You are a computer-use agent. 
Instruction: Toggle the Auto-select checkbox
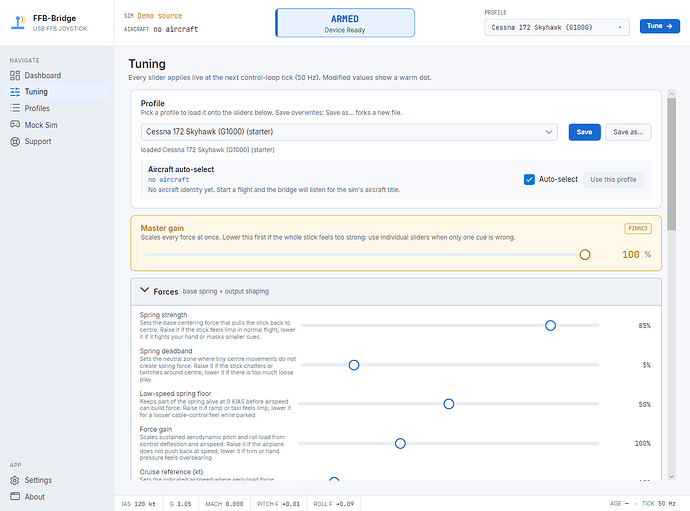coord(529,179)
